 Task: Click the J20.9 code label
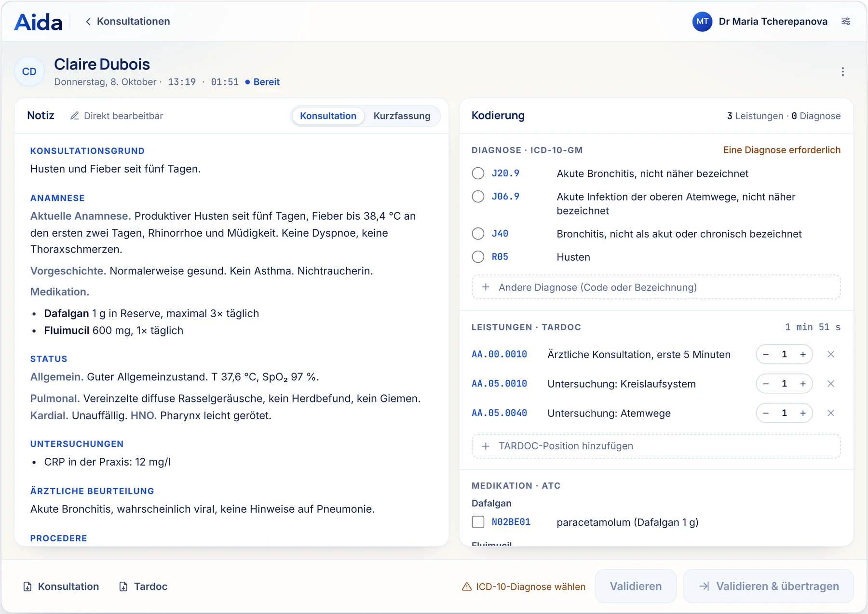505,174
